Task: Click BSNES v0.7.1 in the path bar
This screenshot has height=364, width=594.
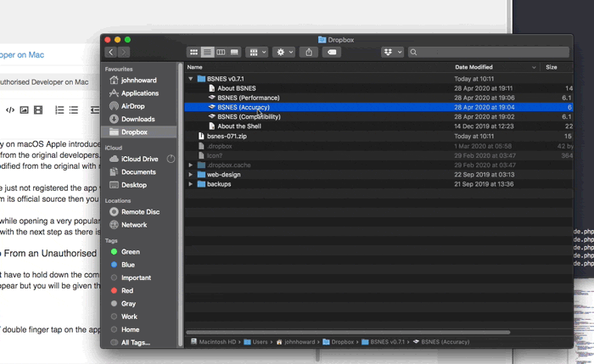Action: click(383, 342)
